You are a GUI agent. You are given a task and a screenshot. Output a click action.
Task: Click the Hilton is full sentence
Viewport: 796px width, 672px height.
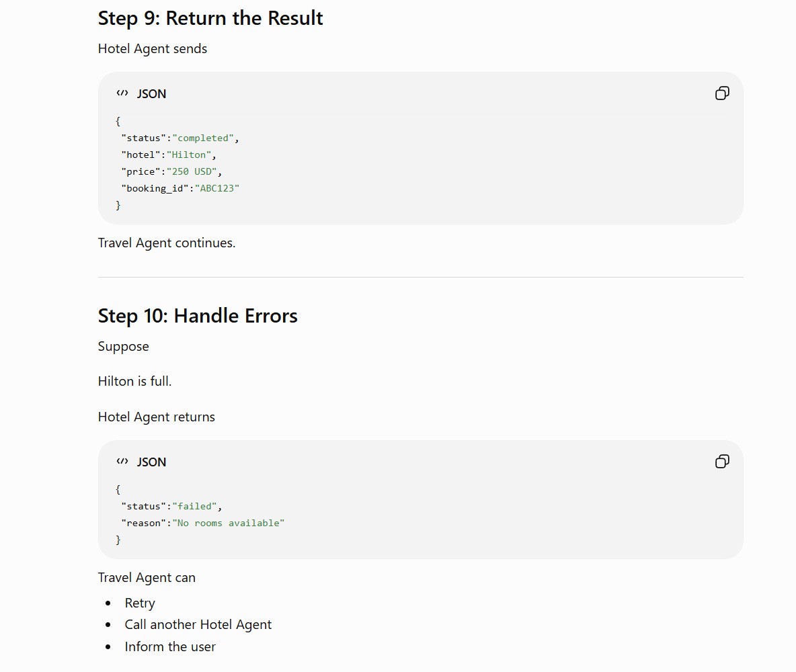pyautogui.click(x=134, y=381)
